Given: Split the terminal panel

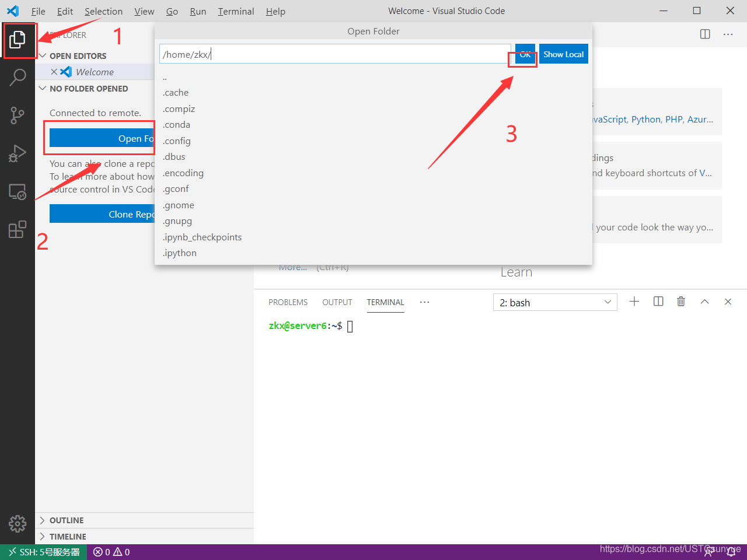Looking at the screenshot, I should (658, 302).
